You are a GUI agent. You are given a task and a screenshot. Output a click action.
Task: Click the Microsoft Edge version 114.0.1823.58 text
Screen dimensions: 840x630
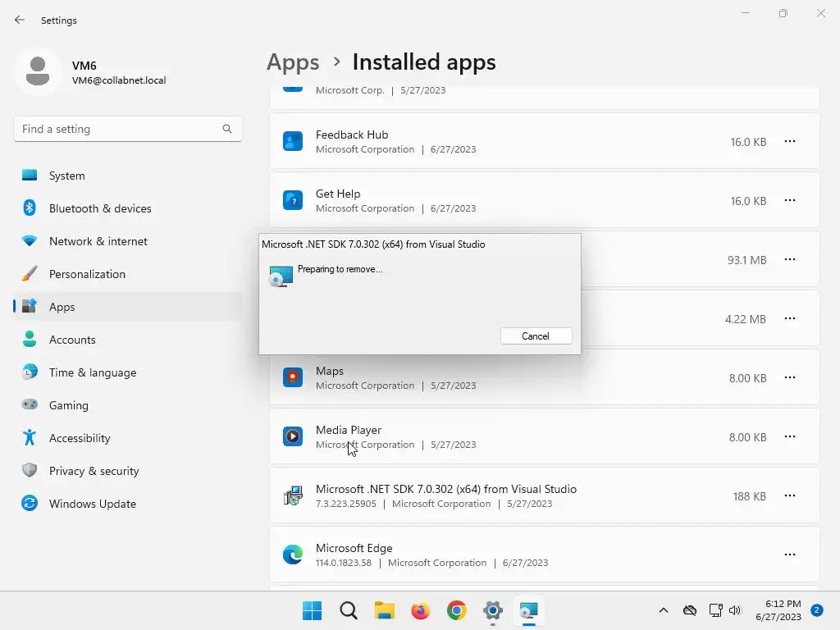[x=344, y=563]
